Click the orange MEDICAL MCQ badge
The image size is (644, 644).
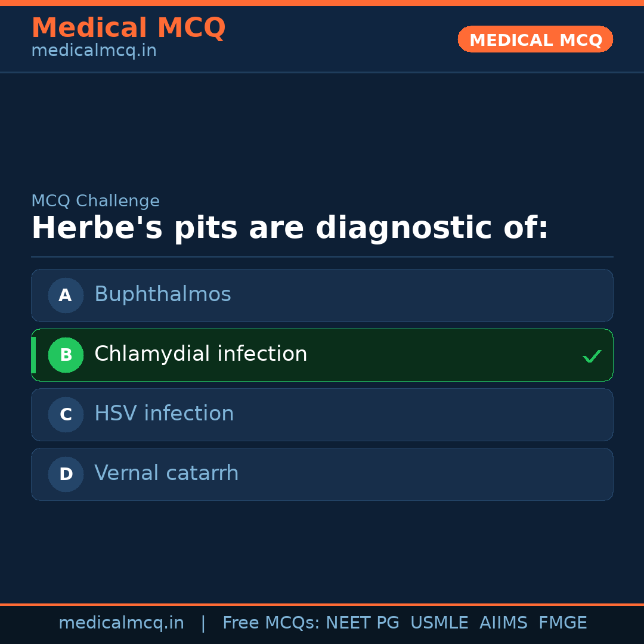click(x=535, y=39)
